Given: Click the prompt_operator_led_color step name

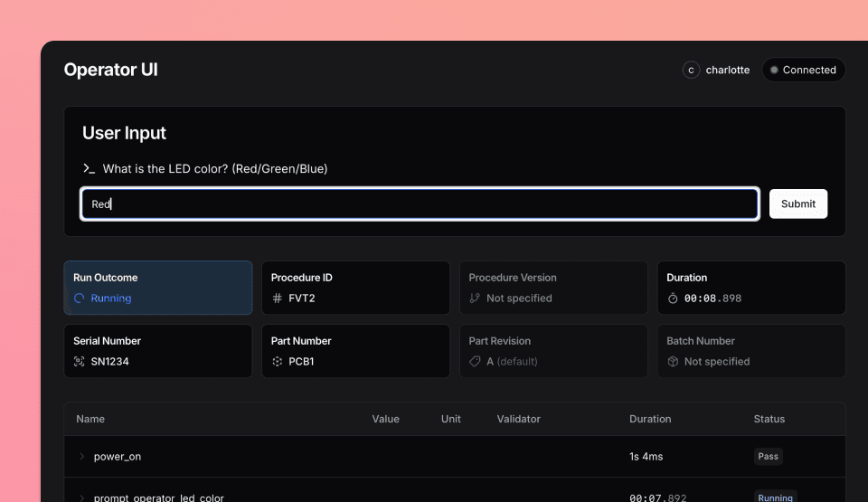Looking at the screenshot, I should (159, 497).
